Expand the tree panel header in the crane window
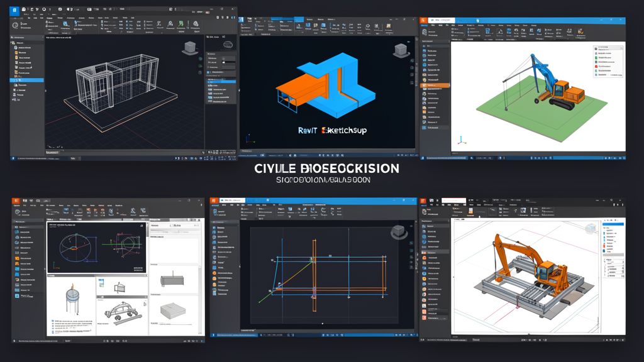 435,41
